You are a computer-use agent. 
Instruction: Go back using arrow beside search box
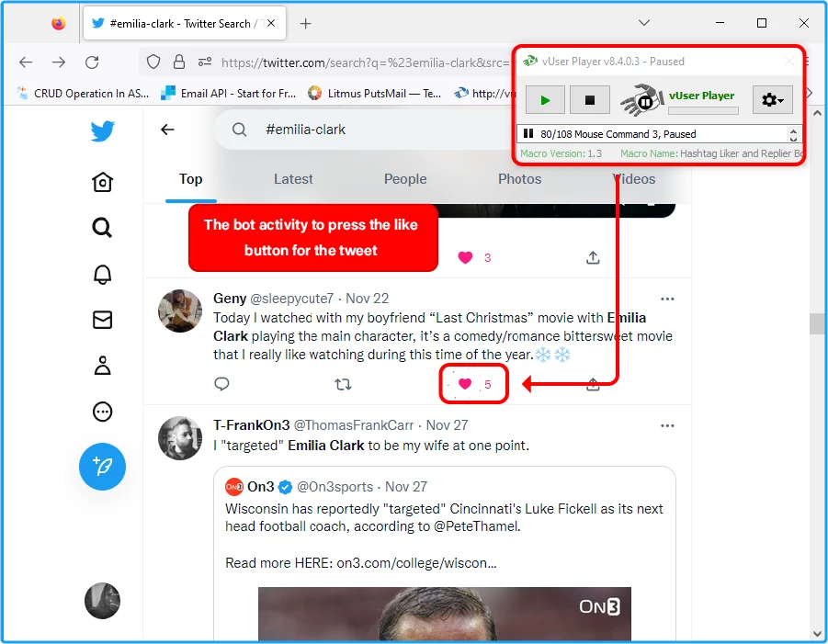(167, 130)
